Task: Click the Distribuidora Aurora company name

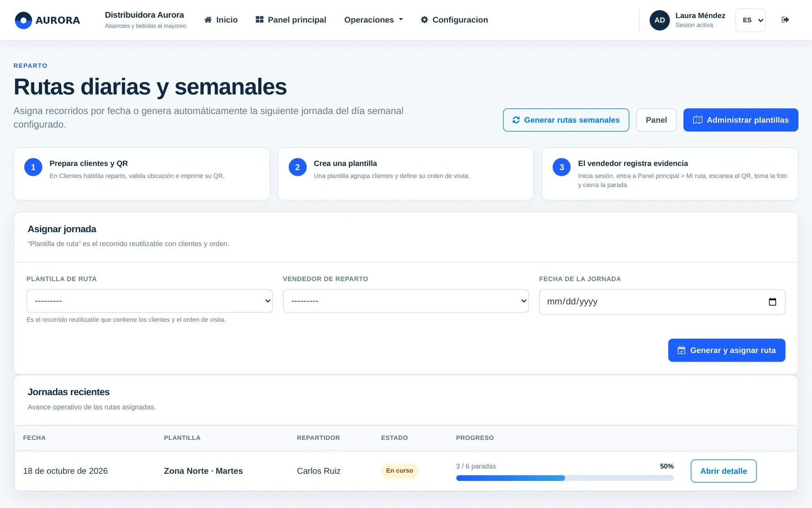Action: tap(144, 15)
